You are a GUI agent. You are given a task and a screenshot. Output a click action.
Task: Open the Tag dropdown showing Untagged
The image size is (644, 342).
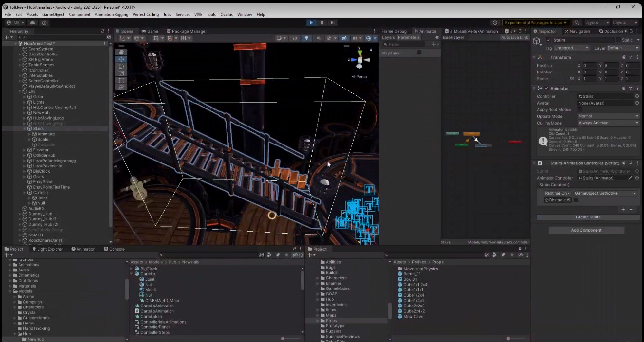point(572,48)
